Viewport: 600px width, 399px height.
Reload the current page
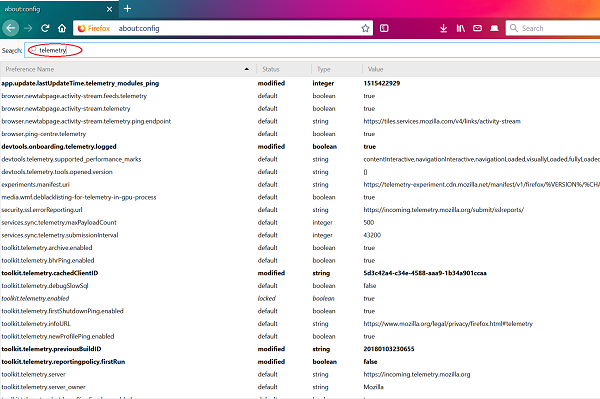click(x=45, y=28)
